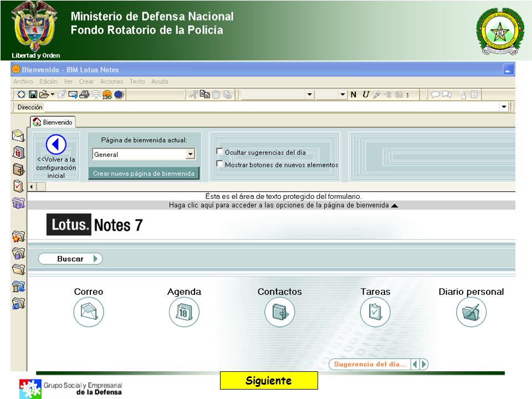
Task: Click the Tareas label
Action: (x=375, y=291)
